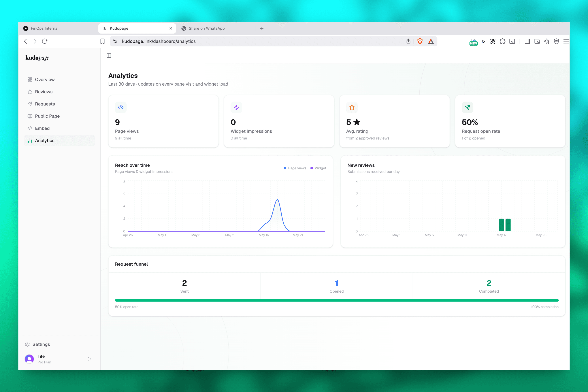Click the star icon on Avg. rating card
588x392 pixels.
click(x=352, y=107)
